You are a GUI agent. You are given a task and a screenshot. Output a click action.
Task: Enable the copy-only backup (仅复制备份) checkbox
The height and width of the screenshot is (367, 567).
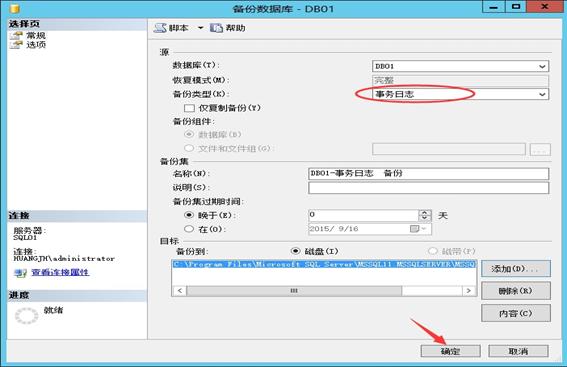189,108
